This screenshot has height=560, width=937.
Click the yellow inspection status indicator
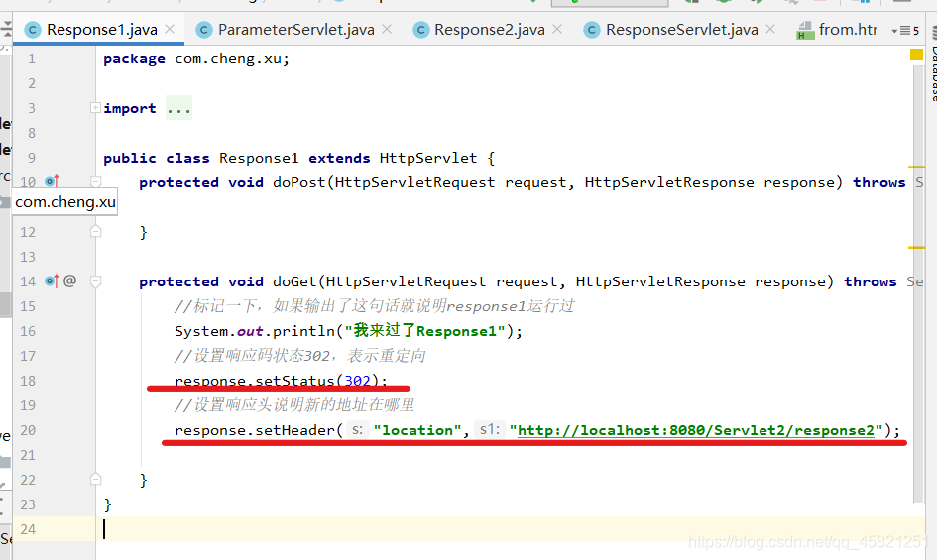tap(916, 55)
